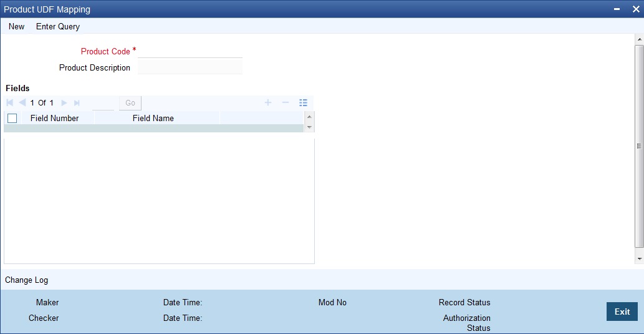Go to next page of Fields
The width and height of the screenshot is (644, 334).
(64, 102)
